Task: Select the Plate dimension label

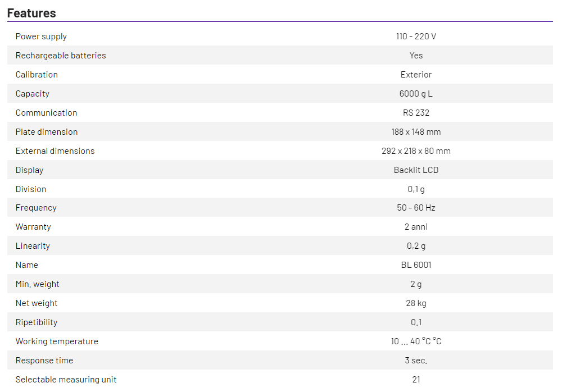Action: 47,132
